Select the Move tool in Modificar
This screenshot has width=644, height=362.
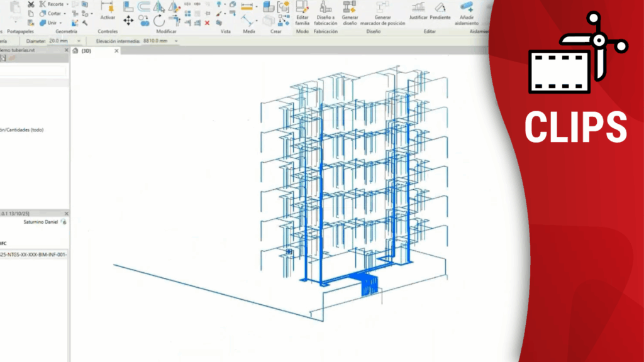pyautogui.click(x=128, y=21)
